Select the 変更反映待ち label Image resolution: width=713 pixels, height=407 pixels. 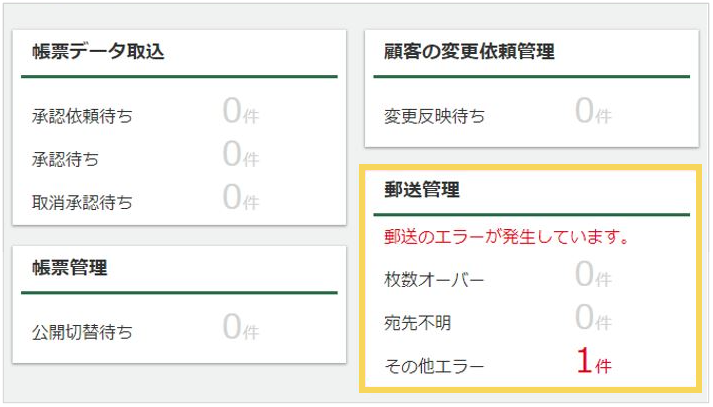[x=435, y=116]
